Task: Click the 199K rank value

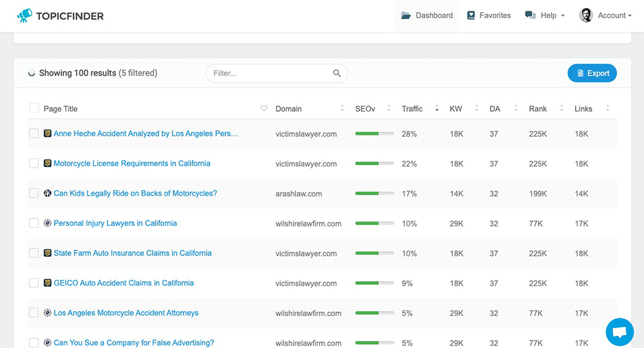Action: tap(538, 193)
